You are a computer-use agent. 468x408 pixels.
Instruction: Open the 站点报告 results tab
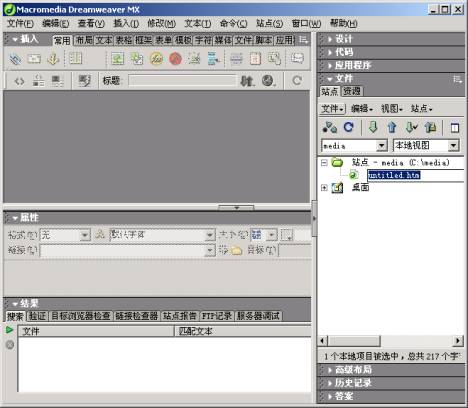179,316
